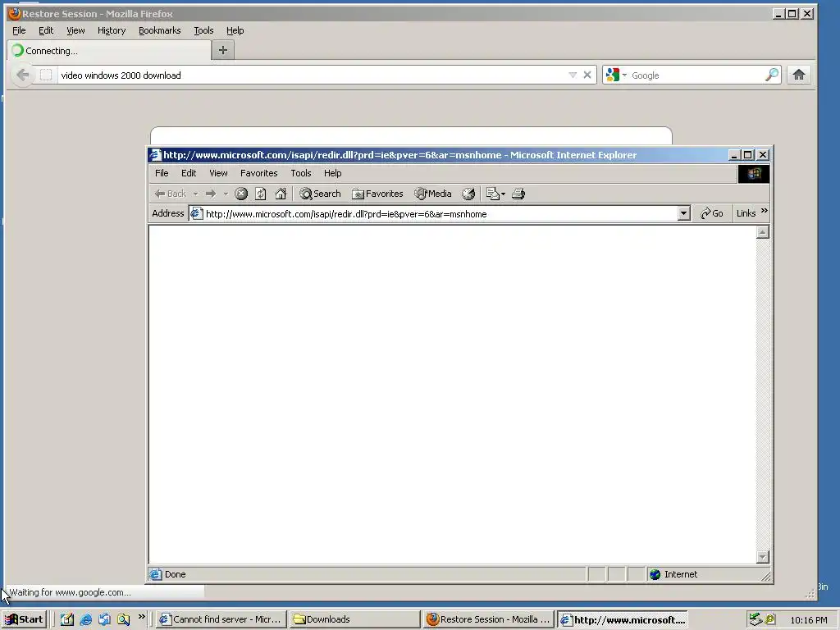
Task: Click Firefox URL bar with 'video windows 2000 download'
Action: pyautogui.click(x=311, y=75)
